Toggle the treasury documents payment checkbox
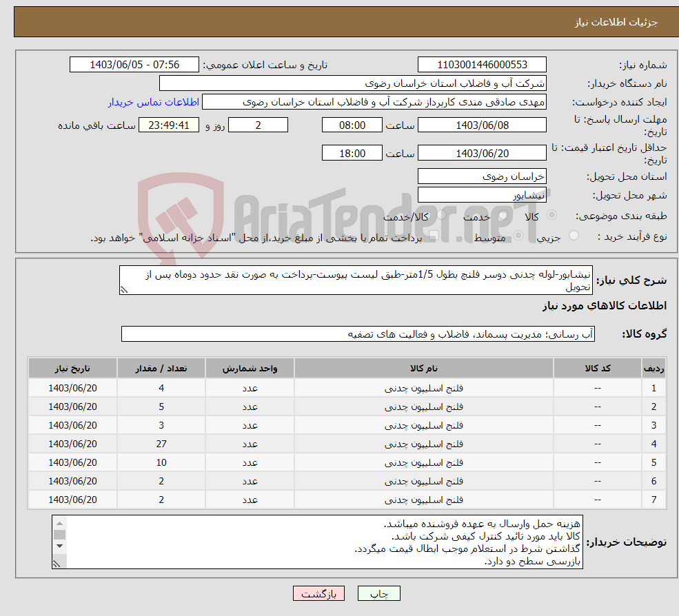679x616 pixels. point(434,236)
